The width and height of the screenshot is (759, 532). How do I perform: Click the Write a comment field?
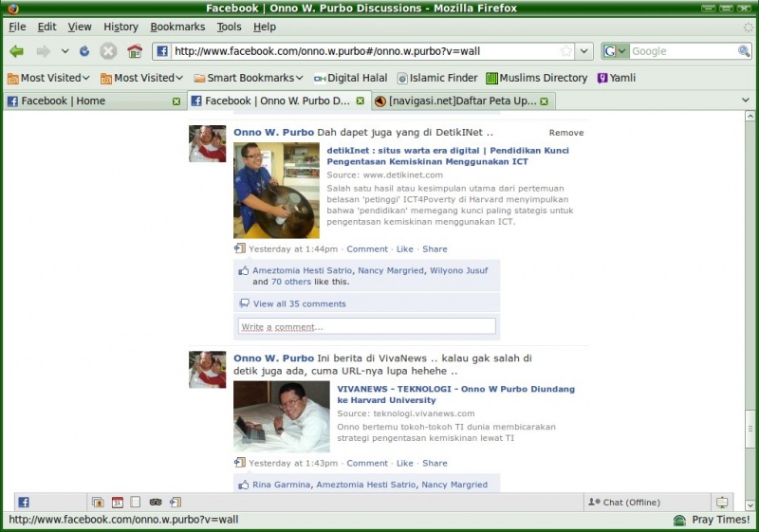(366, 326)
